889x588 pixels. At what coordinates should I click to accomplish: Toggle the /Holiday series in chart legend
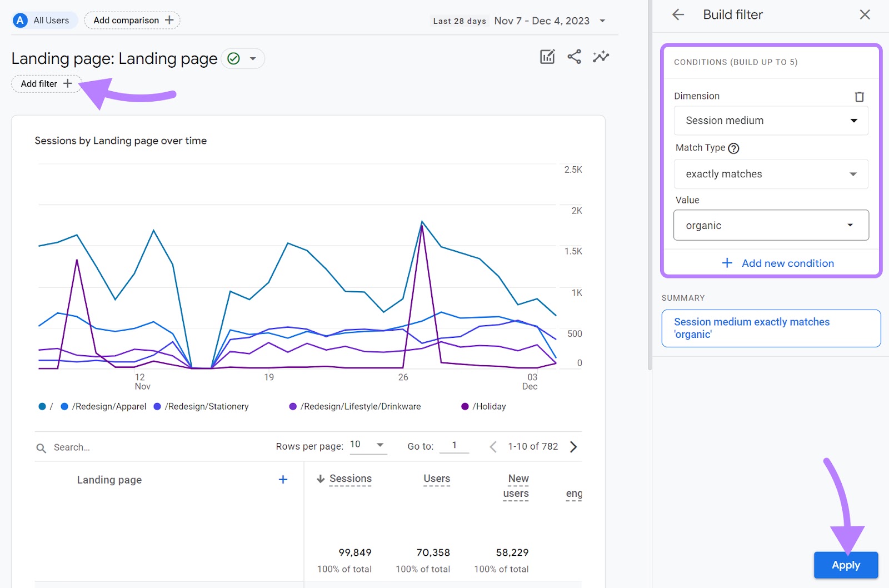click(x=489, y=407)
